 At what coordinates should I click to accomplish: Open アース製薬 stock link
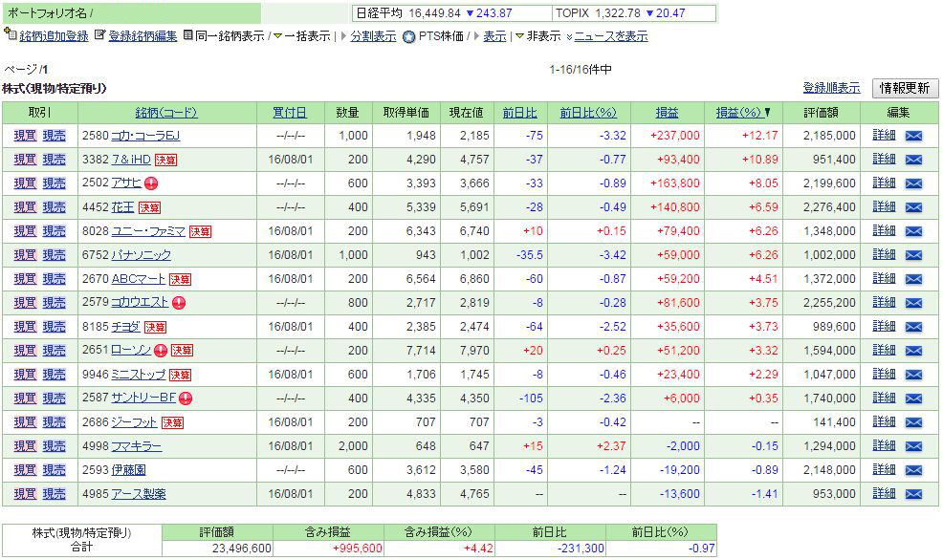coord(139,494)
